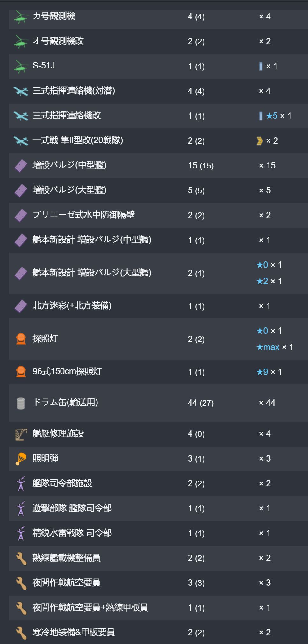
Task: Select the 北方迷彩(+北方装備) equipment name
Action: (x=72, y=306)
